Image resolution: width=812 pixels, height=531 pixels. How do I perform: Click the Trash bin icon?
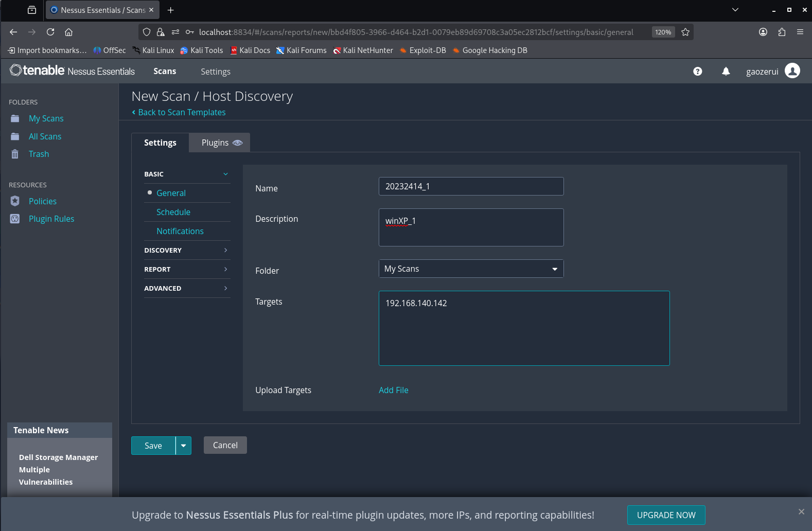(x=15, y=154)
